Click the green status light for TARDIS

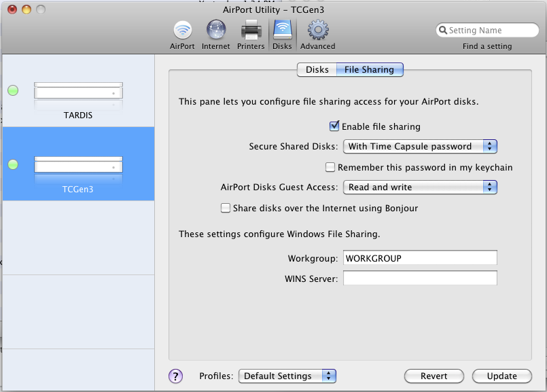13,90
